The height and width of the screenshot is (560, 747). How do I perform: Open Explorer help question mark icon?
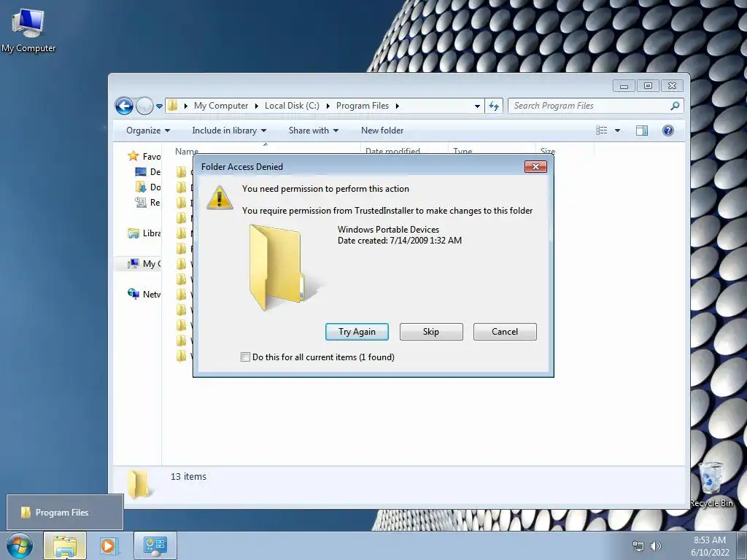point(668,131)
